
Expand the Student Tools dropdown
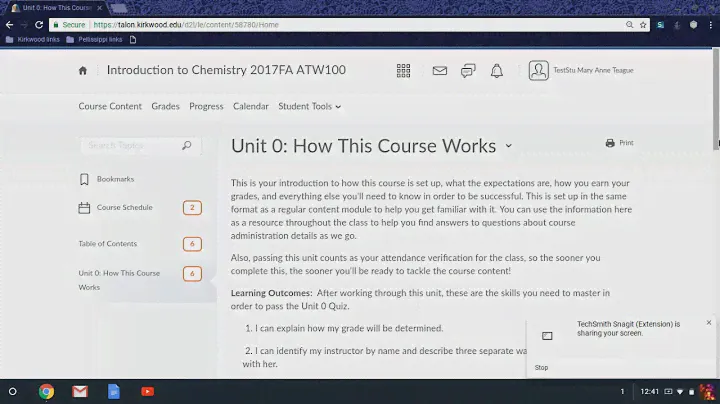click(309, 106)
